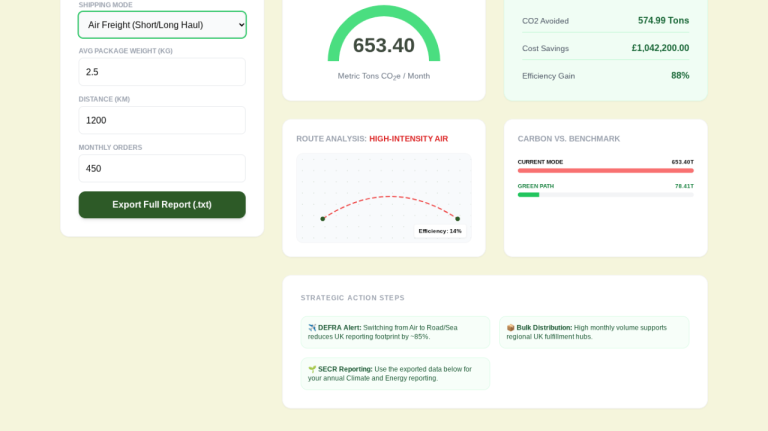Click the airplane icon in DEFRA Alert

pos(312,327)
